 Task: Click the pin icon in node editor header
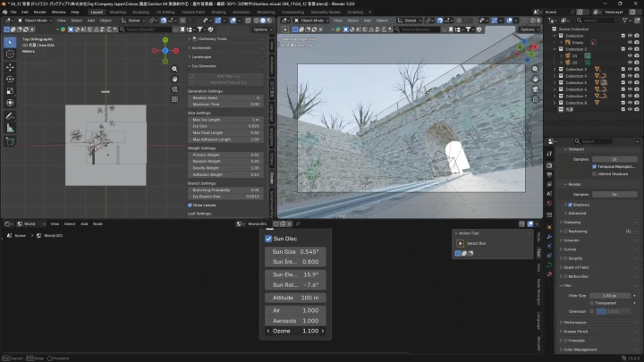coord(298,223)
